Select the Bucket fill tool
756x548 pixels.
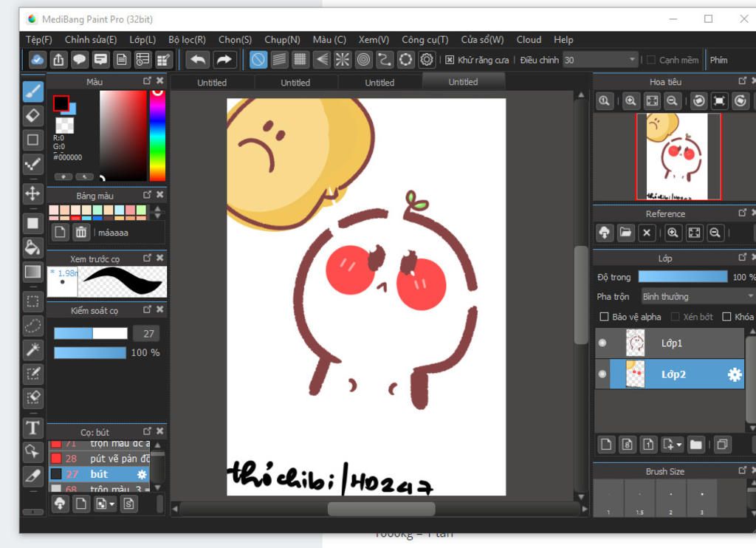pos(32,247)
